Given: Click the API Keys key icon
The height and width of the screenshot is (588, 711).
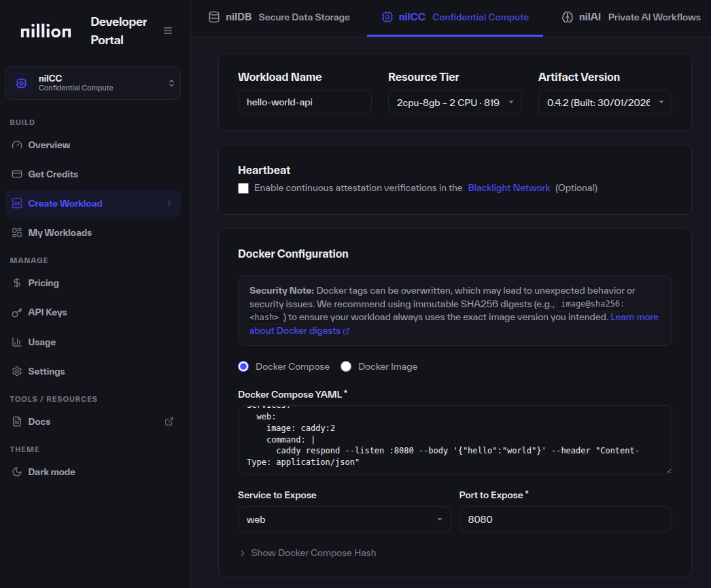Looking at the screenshot, I should tap(17, 313).
